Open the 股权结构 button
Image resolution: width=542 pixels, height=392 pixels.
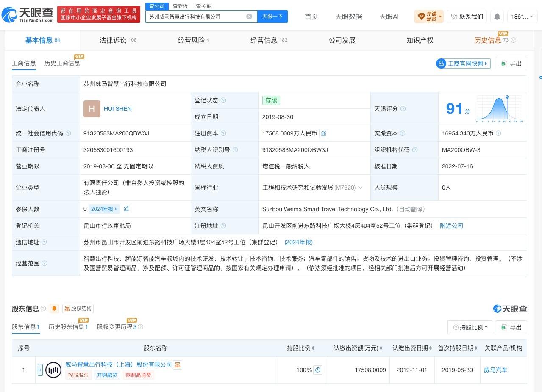[78, 309]
